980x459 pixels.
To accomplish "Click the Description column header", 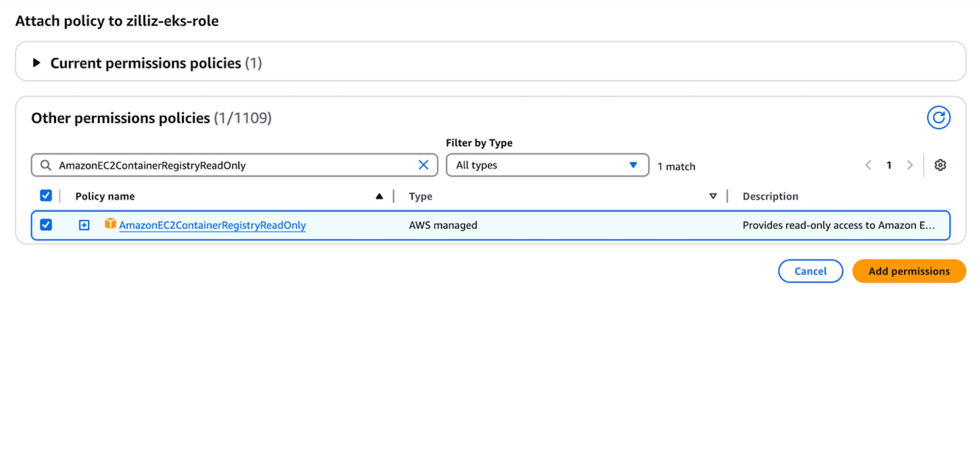I will click(770, 196).
